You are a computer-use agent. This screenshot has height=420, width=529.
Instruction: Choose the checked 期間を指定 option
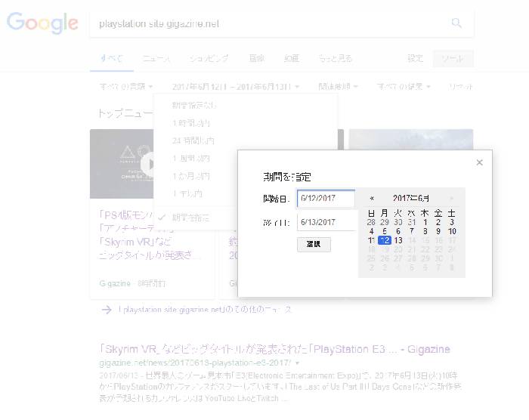[191, 218]
